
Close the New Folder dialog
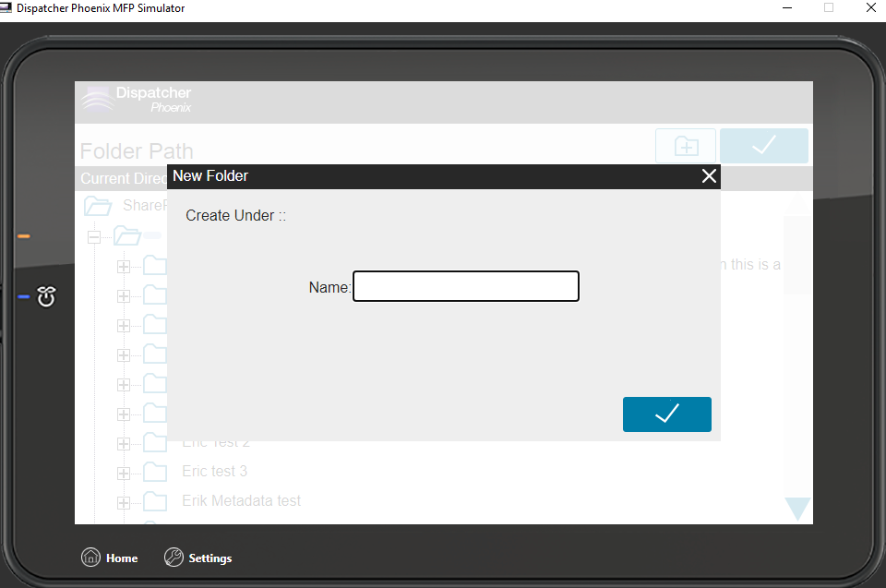[709, 175]
